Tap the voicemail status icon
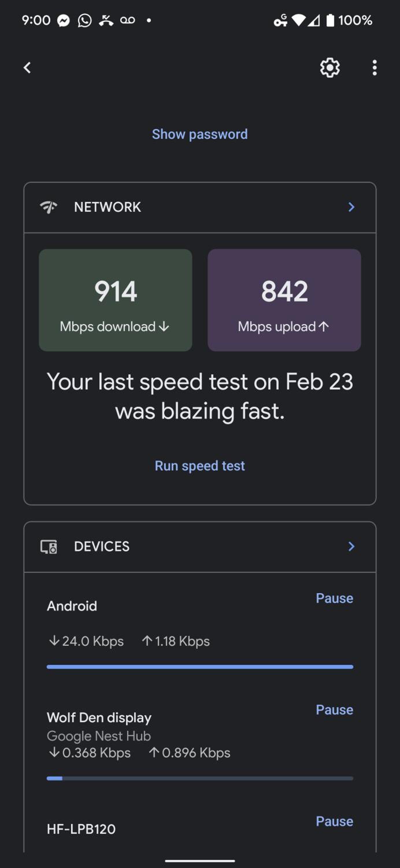The width and height of the screenshot is (400, 868). click(128, 21)
